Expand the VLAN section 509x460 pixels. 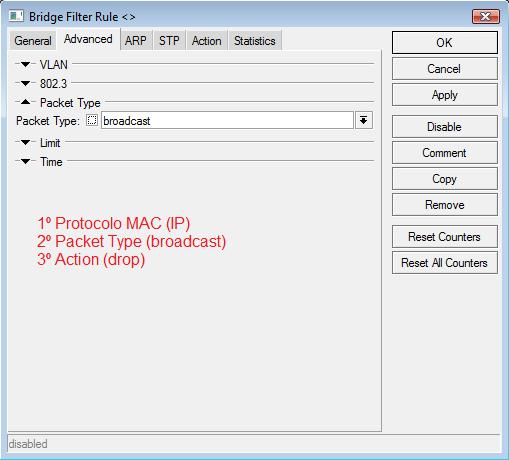[26, 64]
